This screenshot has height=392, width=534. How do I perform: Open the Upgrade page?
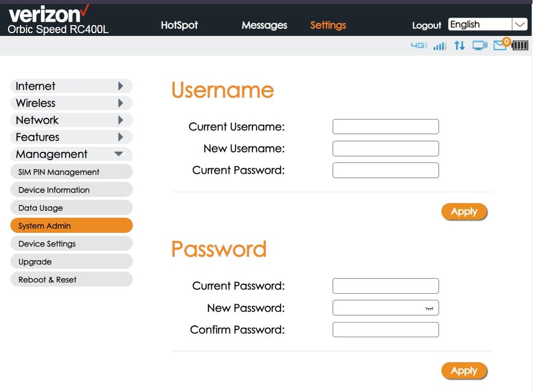[71, 262]
